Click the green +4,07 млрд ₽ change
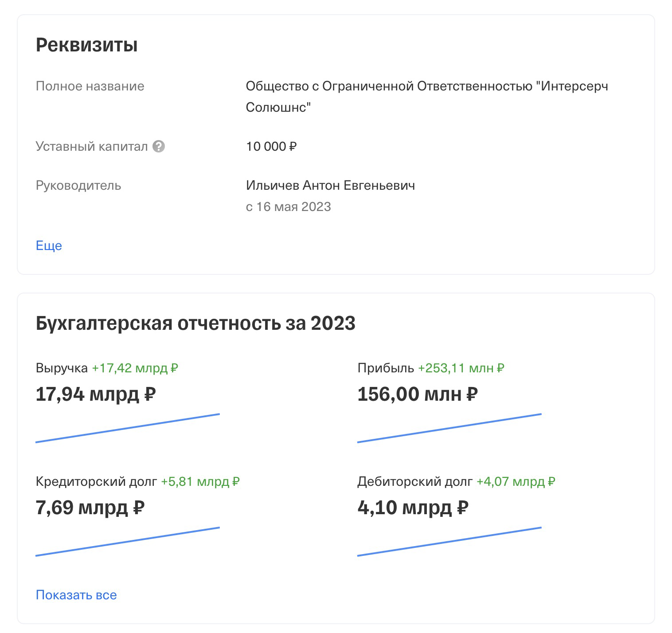672x633 pixels. pos(516,482)
